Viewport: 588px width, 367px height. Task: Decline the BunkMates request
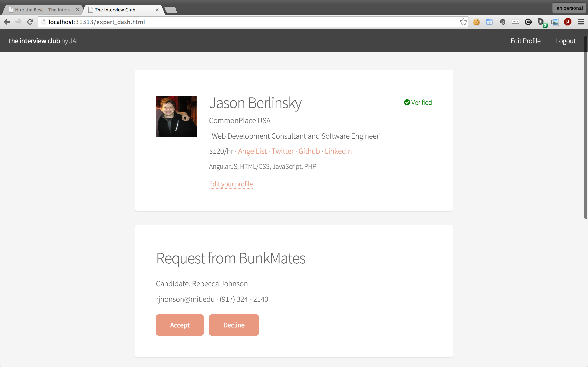234,325
